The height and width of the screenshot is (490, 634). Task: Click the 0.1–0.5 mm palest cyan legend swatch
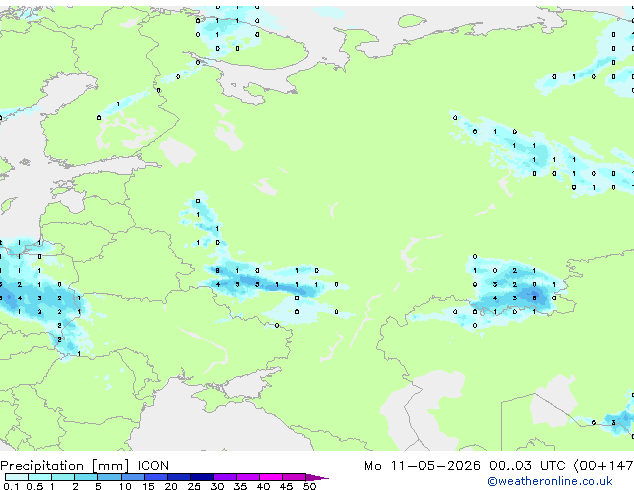17,477
